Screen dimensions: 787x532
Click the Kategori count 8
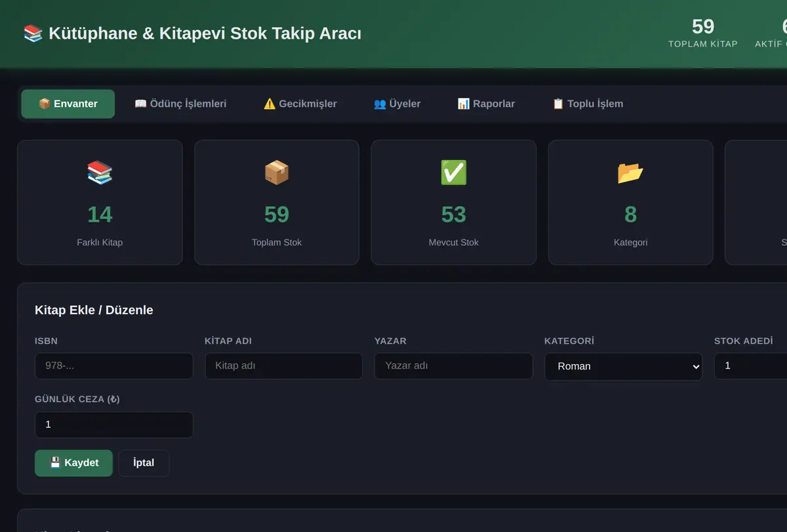(630, 215)
